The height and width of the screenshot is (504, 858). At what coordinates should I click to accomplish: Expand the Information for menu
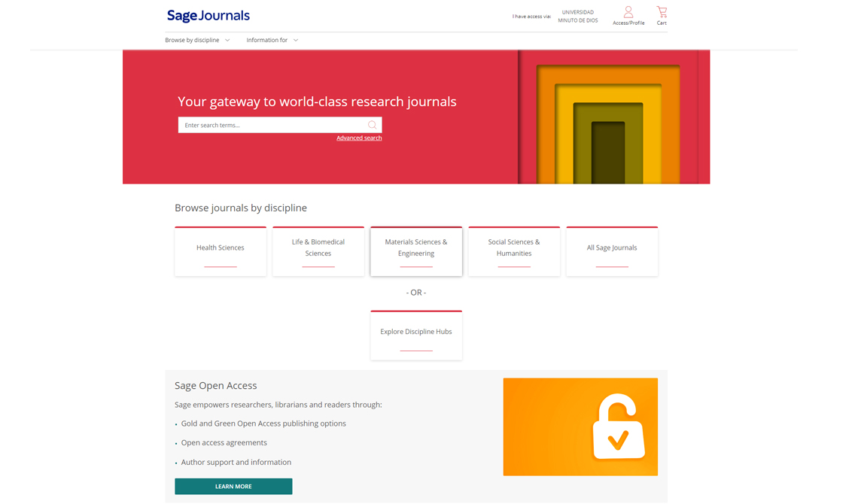tap(272, 40)
